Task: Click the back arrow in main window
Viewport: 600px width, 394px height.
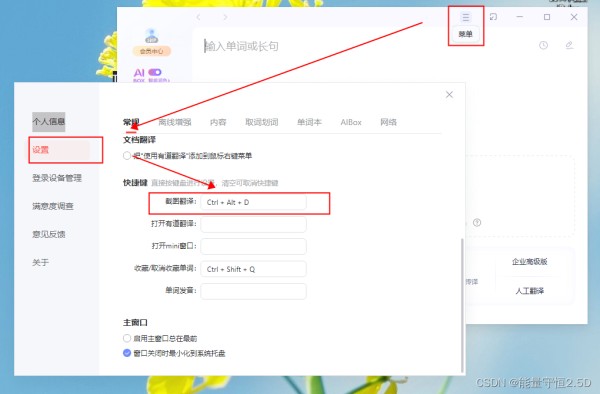Action: (198, 17)
